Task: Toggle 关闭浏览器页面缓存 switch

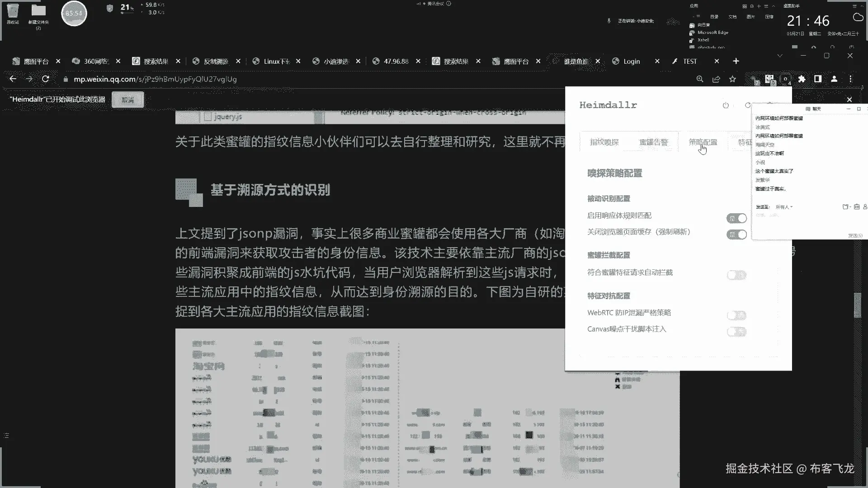Action: 736,235
